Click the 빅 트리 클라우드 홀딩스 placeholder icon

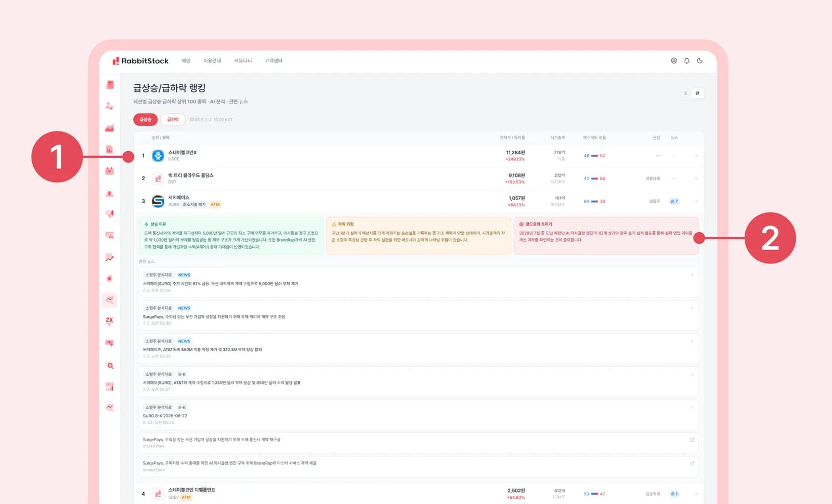[x=158, y=178]
